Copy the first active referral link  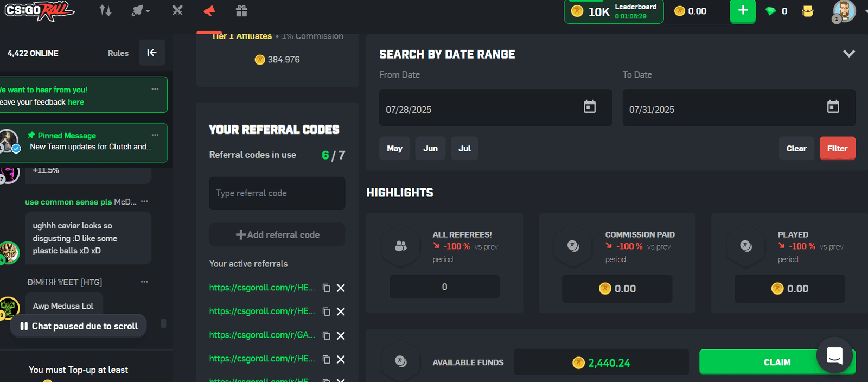point(326,288)
